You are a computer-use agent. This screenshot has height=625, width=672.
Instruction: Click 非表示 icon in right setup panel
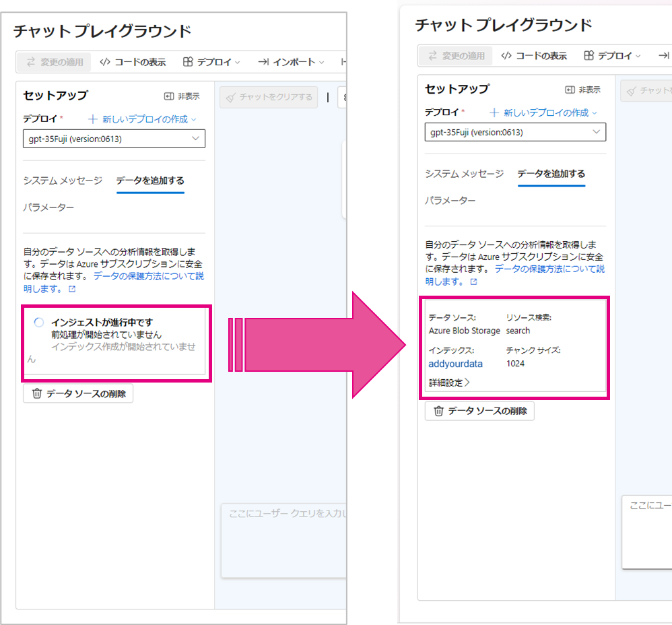point(570,90)
